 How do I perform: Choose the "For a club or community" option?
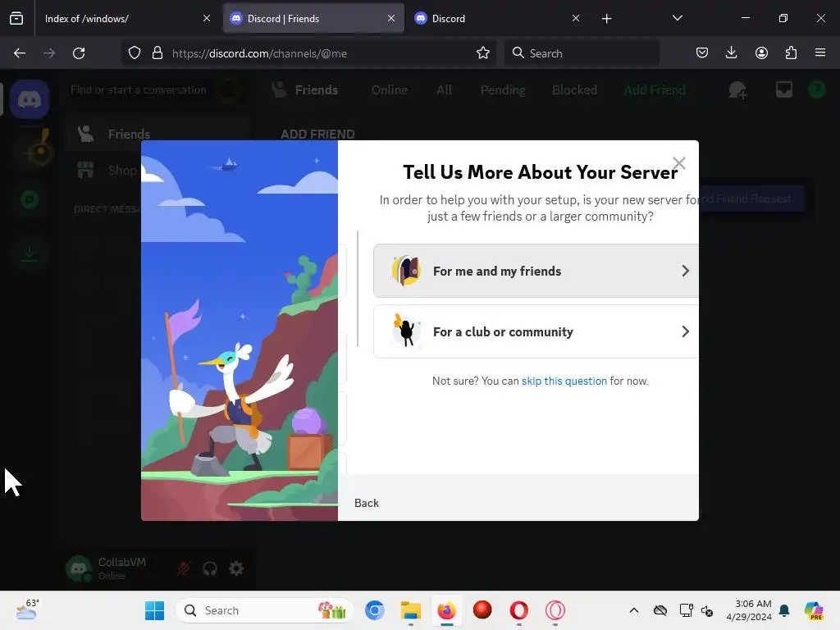pos(536,331)
